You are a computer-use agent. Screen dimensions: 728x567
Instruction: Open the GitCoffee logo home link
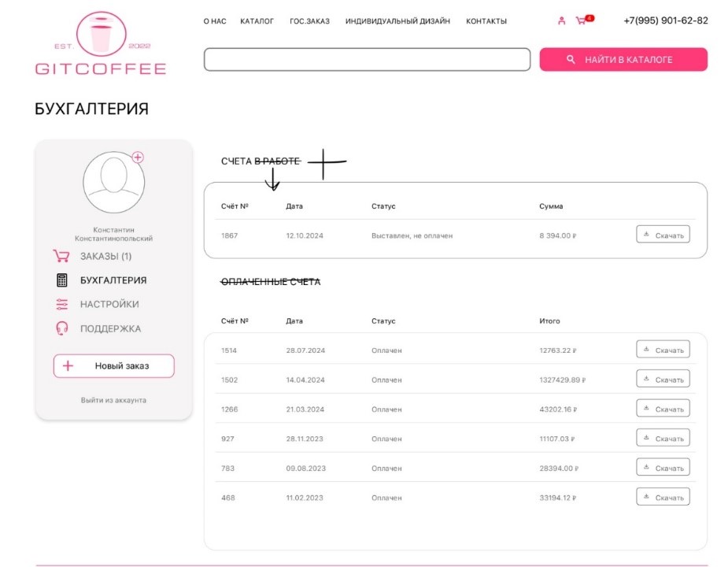point(101,43)
